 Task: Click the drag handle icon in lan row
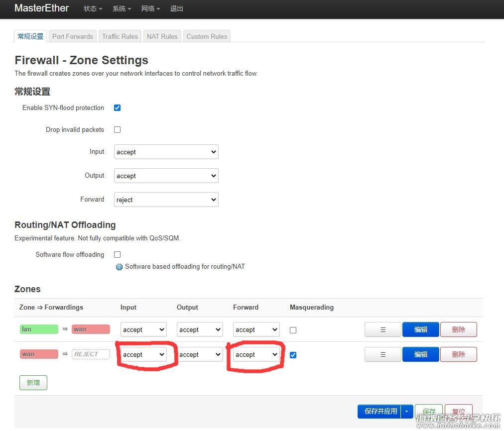coord(382,329)
